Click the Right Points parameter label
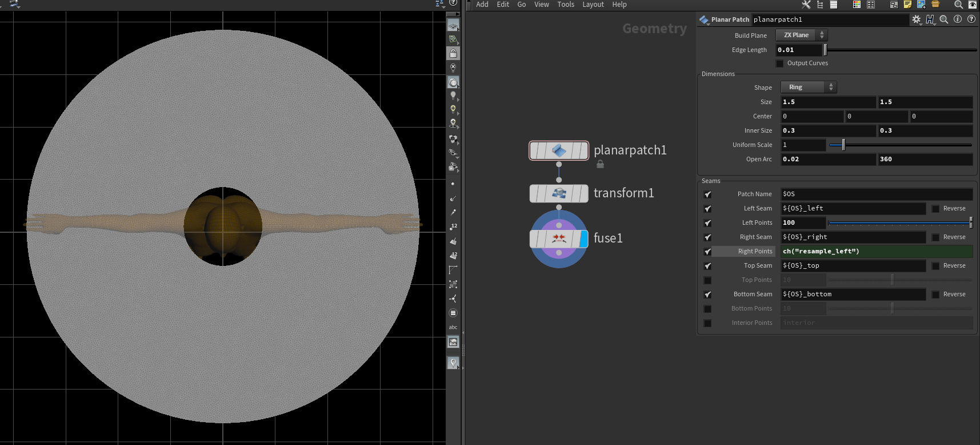 coord(755,252)
